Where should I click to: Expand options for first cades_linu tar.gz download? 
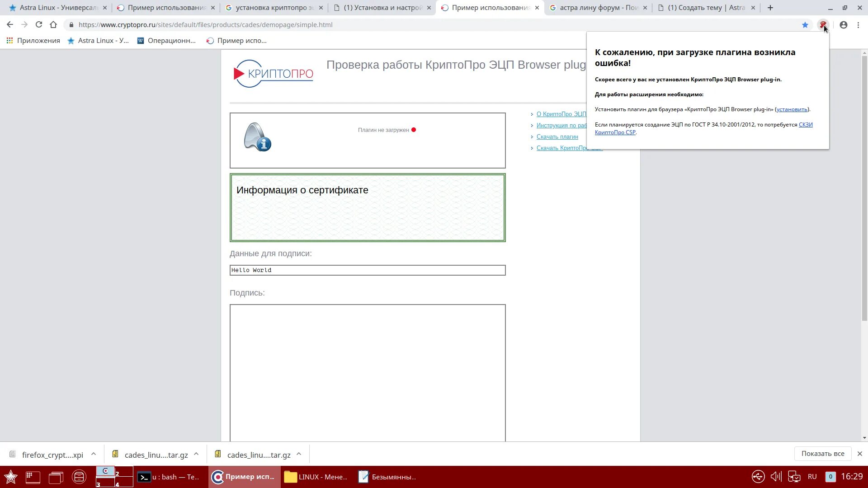196,454
